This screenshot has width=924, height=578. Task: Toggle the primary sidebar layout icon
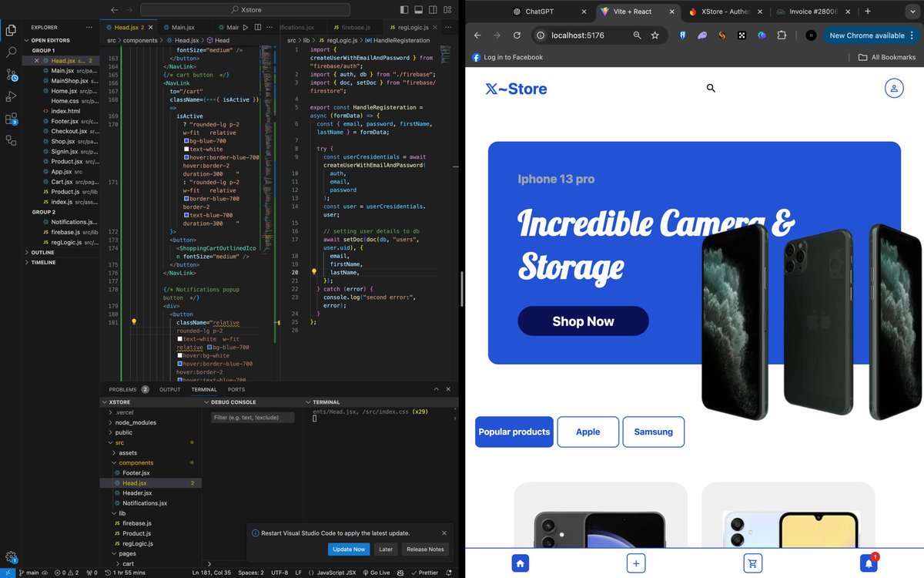point(405,10)
